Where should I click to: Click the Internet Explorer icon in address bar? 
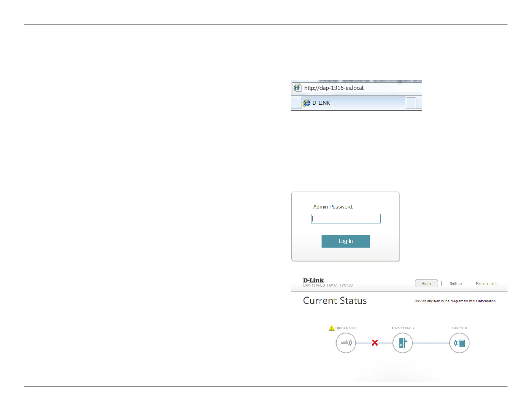point(297,88)
